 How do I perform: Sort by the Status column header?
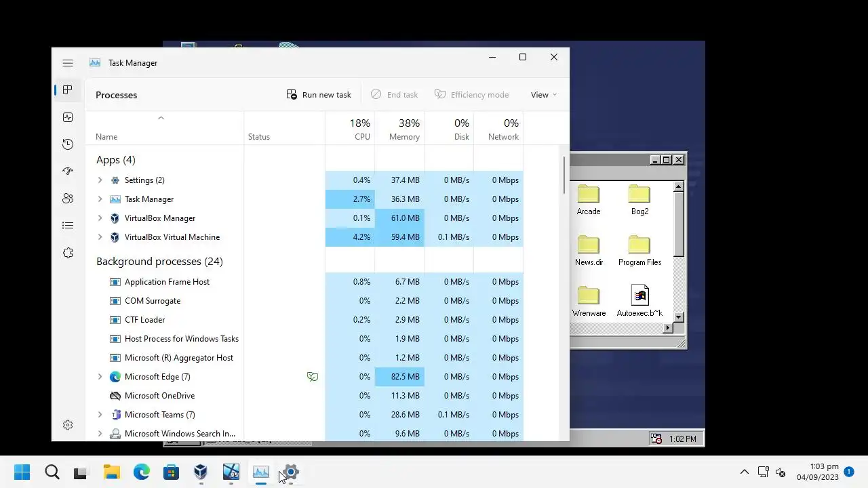click(x=285, y=129)
